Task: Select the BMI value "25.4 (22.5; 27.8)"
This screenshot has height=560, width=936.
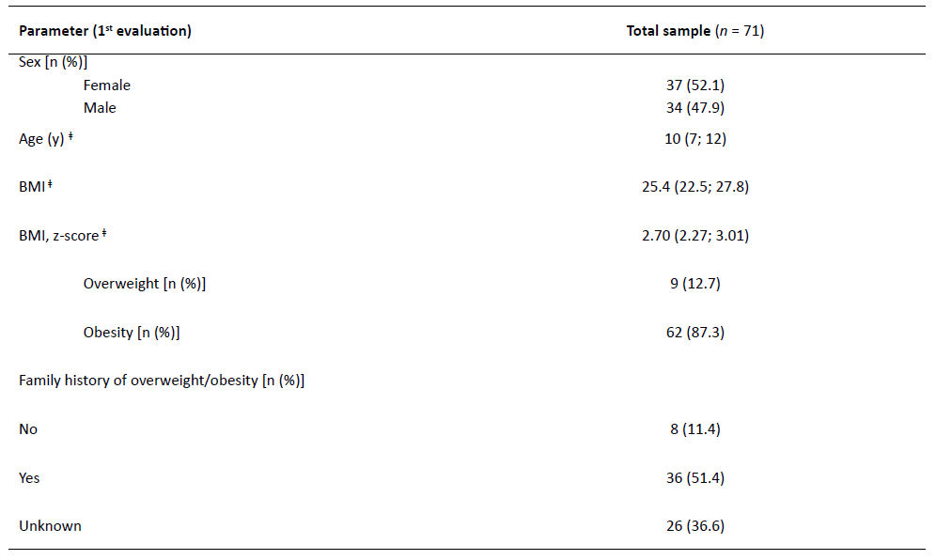Action: coord(694,187)
